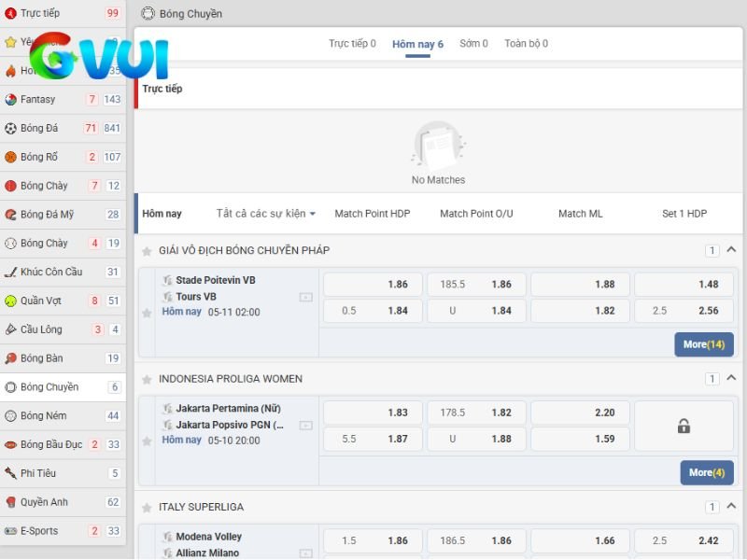
Task: Star the Italy Superliga league
Action: pyautogui.click(x=147, y=508)
